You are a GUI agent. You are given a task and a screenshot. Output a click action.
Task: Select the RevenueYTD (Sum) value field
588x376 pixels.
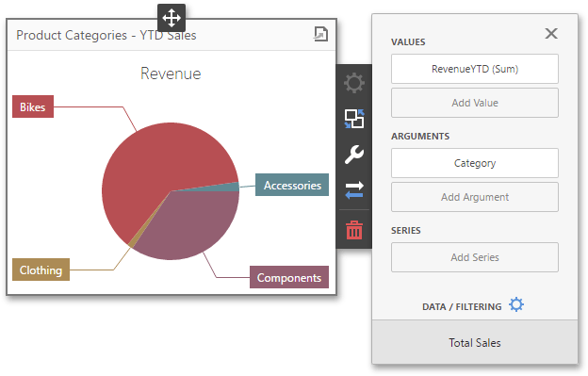tap(475, 69)
